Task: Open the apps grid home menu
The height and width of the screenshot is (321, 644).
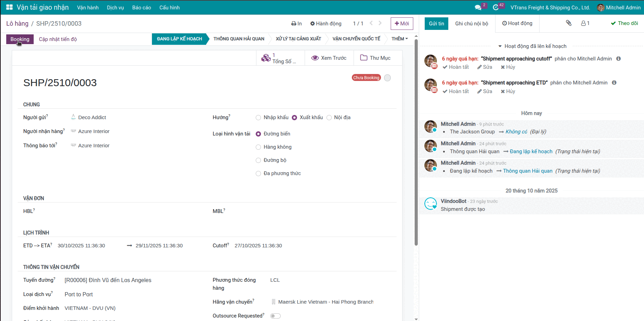Action: (9, 7)
